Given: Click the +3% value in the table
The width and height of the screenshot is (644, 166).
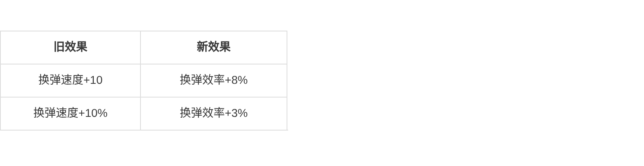Looking at the screenshot, I should 236,113.
